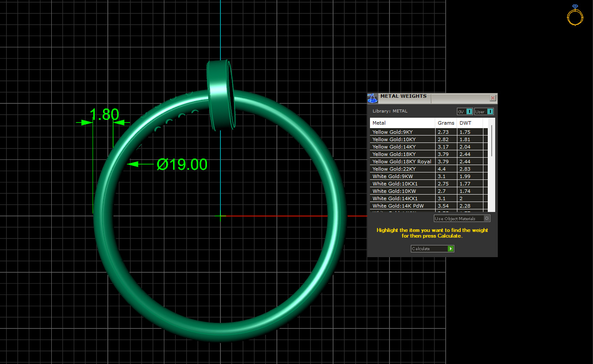The width and height of the screenshot is (593, 364).
Task: Click the 1.80 dimension label
Action: click(x=104, y=114)
